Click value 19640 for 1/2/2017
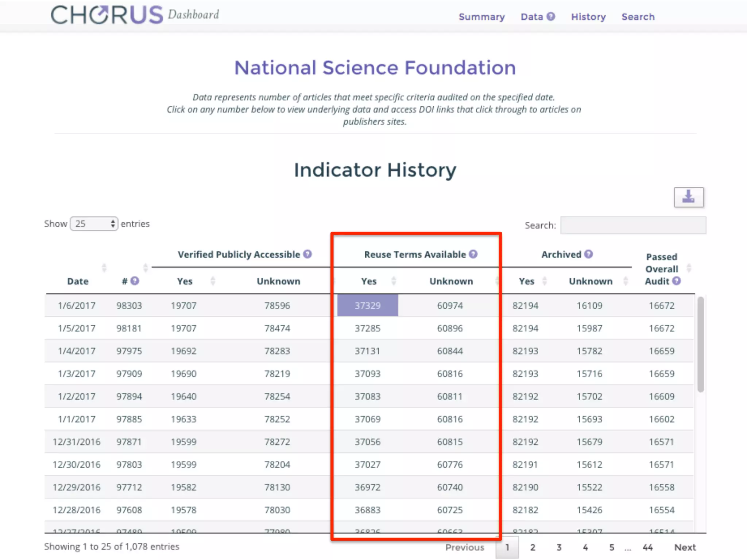 [x=183, y=396]
